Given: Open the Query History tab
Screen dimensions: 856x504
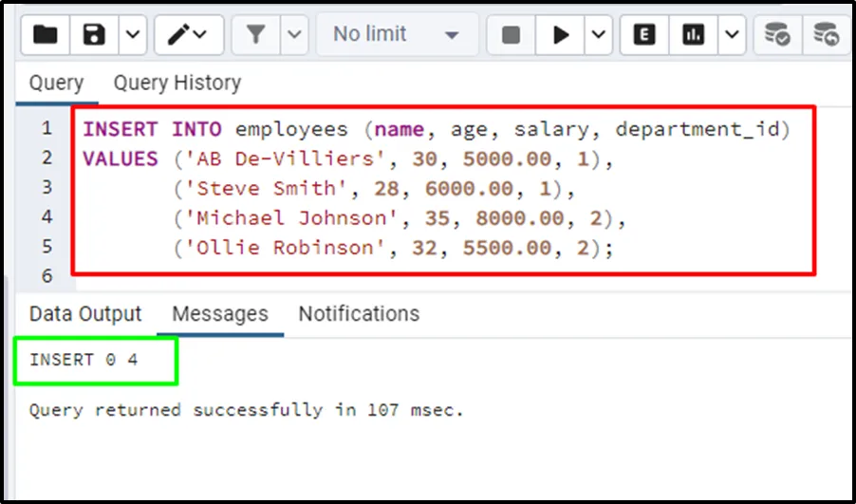Looking at the screenshot, I should [177, 83].
